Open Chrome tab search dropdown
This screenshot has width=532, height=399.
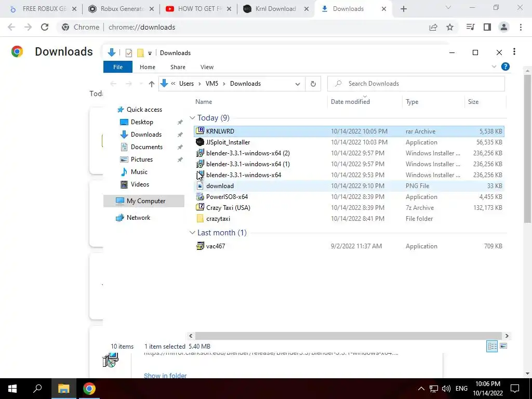[448, 7]
